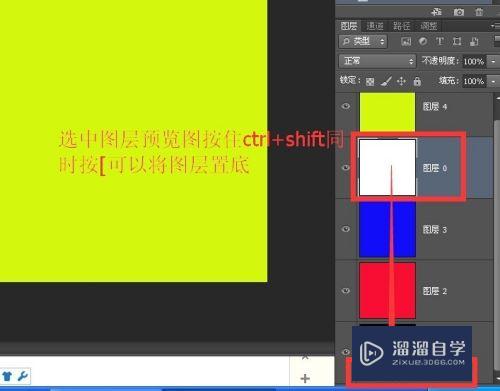Screen dimensions: 500x391
Task: Select the white 图层 0 thumbnail
Action: pos(387,167)
